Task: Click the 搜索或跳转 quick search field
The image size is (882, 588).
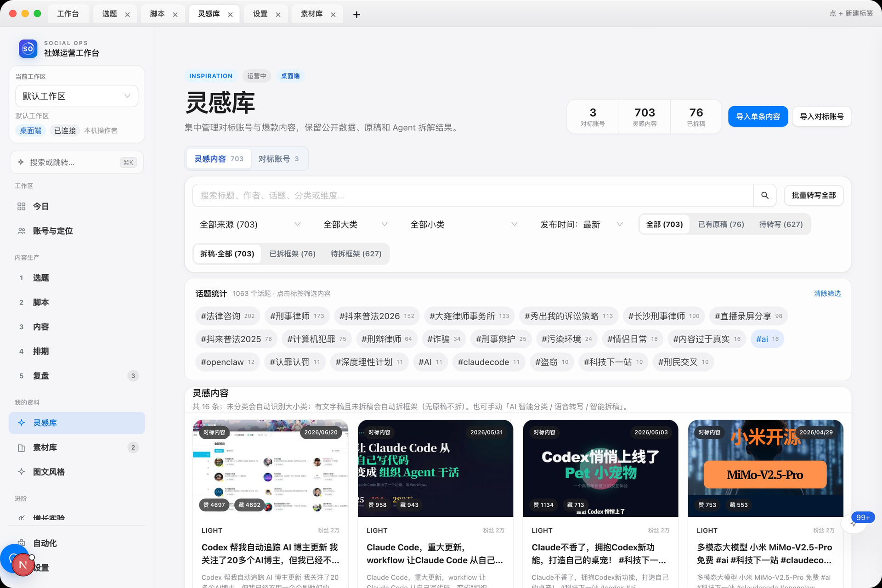Action: click(77, 162)
